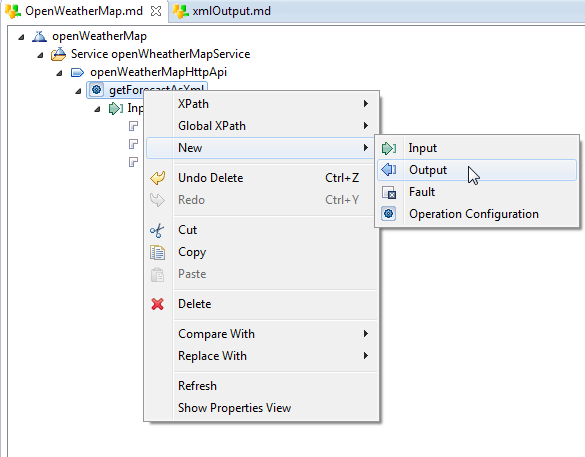Screen dimensions: 585x457
Task: Choose Copy from the context menu
Action: [261, 252]
